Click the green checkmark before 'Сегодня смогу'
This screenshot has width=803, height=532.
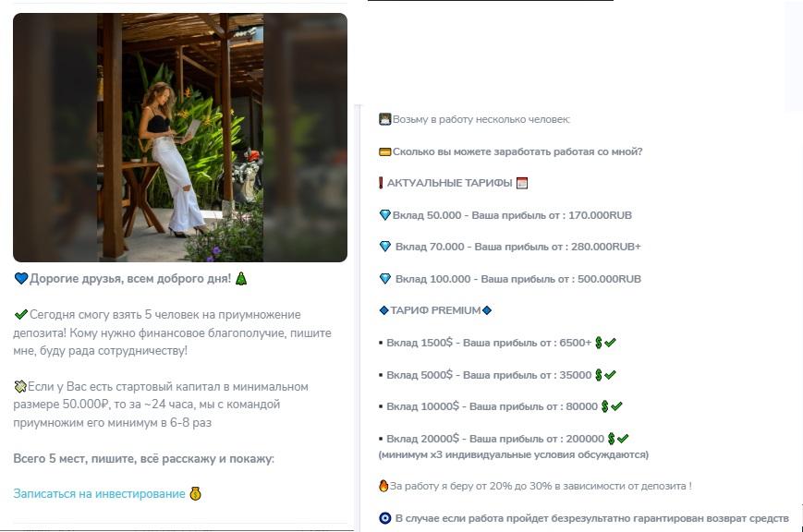(21, 314)
